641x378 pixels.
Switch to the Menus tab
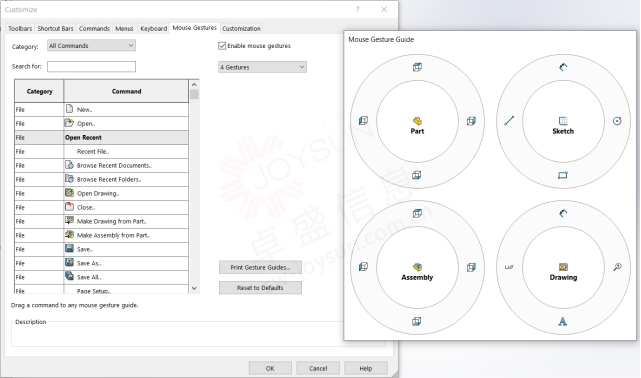[x=124, y=29]
